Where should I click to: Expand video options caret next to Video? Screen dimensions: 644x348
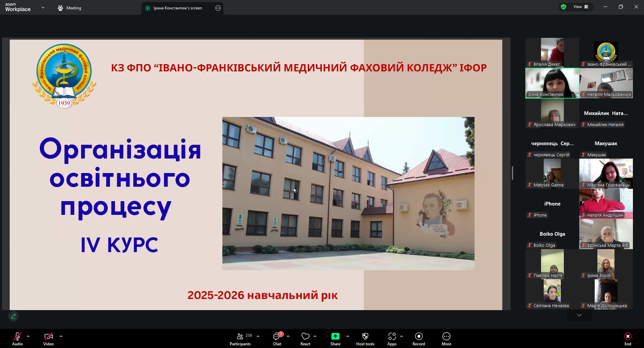tap(61, 336)
